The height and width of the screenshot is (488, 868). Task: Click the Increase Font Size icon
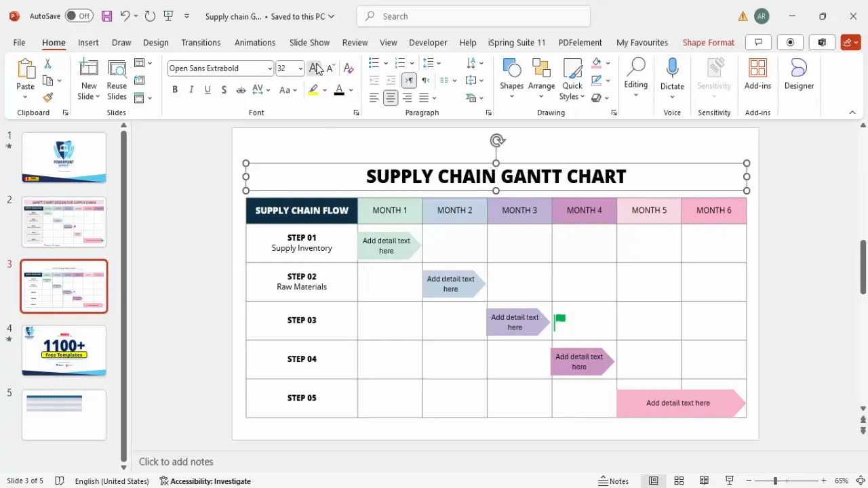(x=315, y=68)
